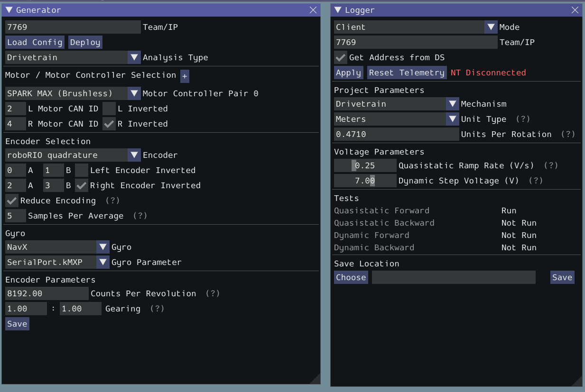
Task: Click the help icon beside Quasistatic Ramp Rate
Action: pyautogui.click(x=550, y=165)
